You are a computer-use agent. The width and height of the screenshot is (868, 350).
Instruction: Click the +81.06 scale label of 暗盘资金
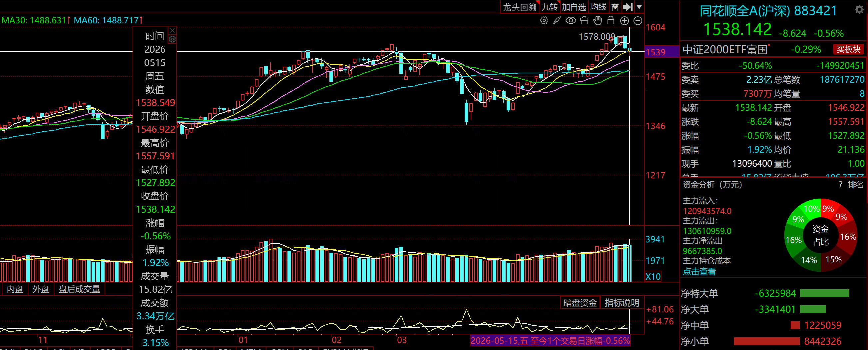660,310
